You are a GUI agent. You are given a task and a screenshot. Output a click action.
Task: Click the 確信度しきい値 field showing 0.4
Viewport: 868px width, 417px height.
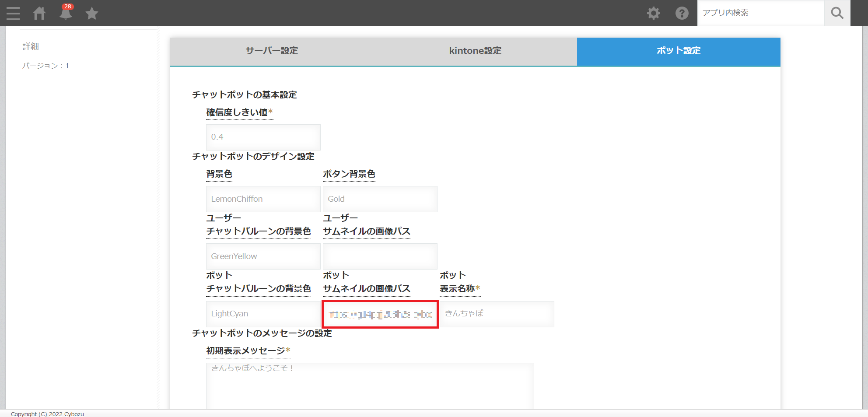point(263,137)
